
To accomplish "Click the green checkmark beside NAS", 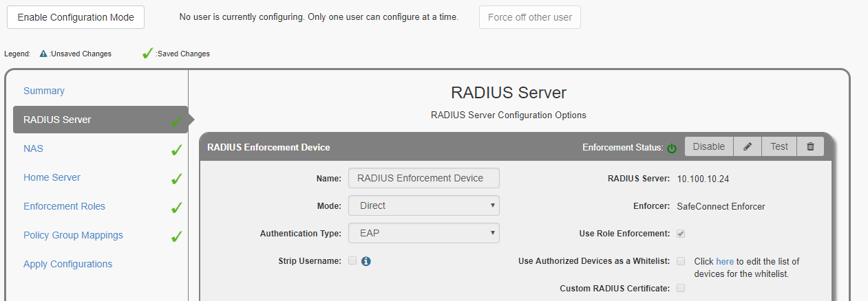I will (176, 150).
